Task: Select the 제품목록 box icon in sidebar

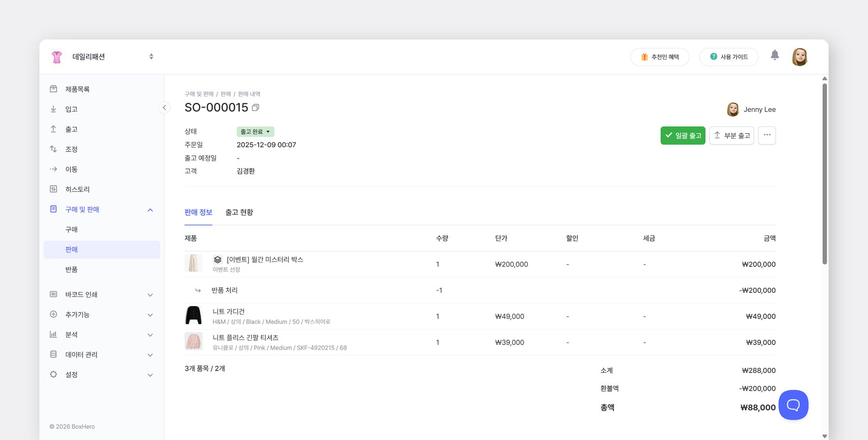Action: point(54,89)
